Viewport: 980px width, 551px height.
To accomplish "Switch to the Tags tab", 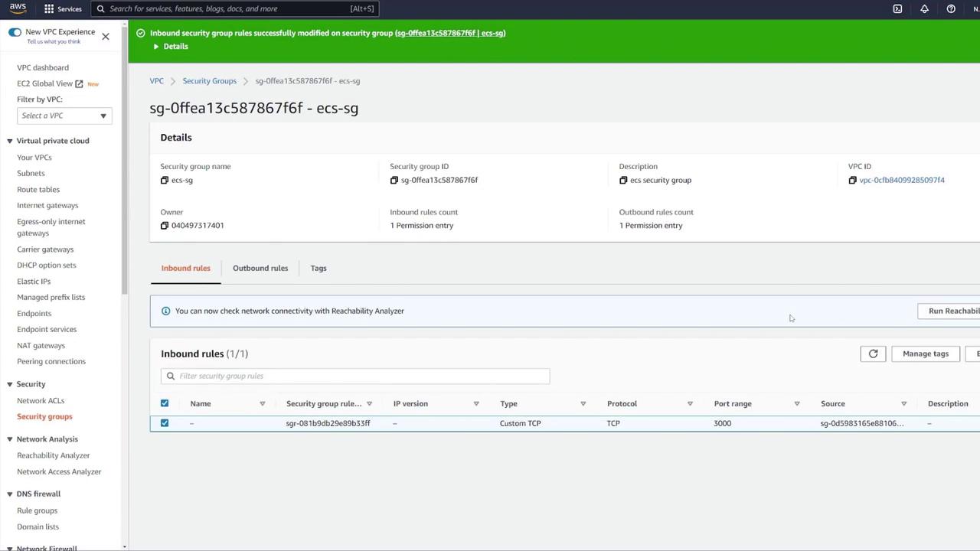I will (x=318, y=268).
